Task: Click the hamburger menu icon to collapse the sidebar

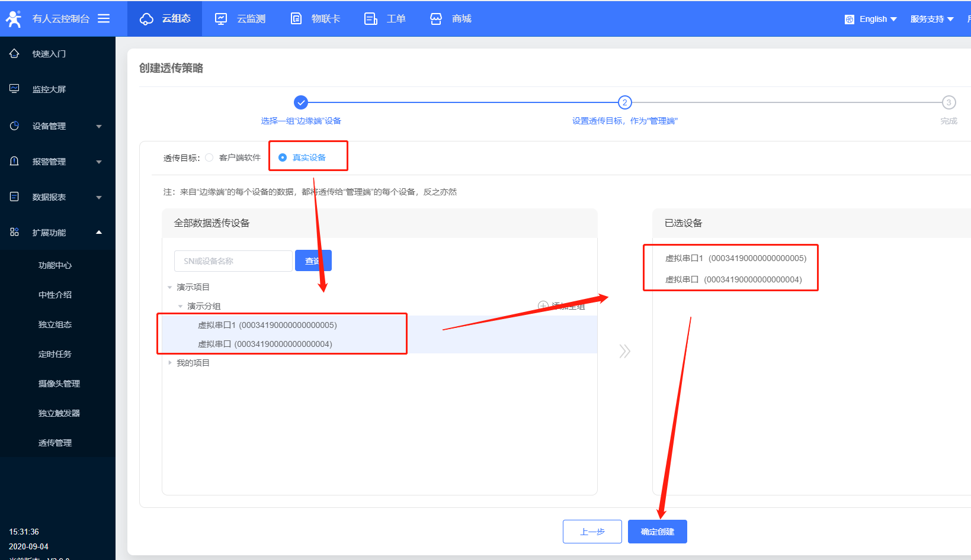Action: tap(104, 18)
